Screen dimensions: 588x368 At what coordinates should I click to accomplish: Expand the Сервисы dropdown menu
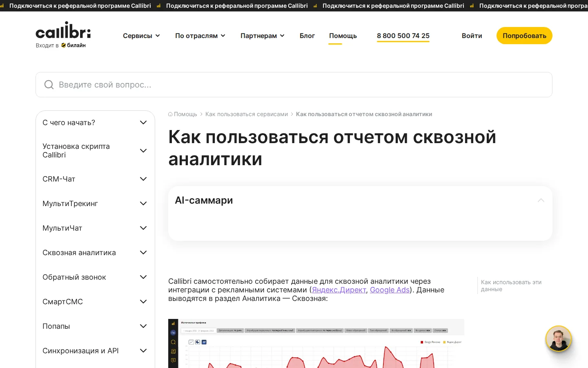pos(141,36)
